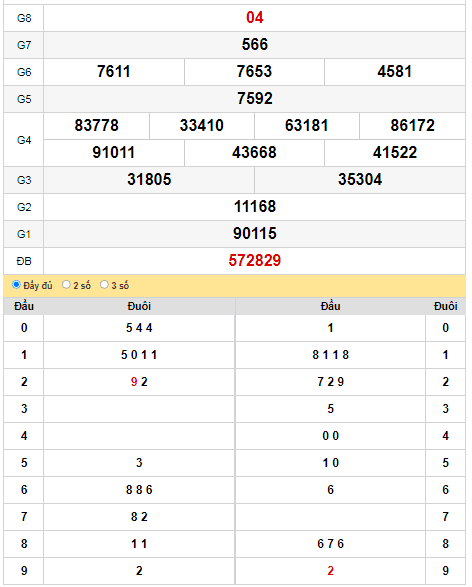Click G4 number 86172
The width and height of the screenshot is (472, 587).
(x=412, y=125)
